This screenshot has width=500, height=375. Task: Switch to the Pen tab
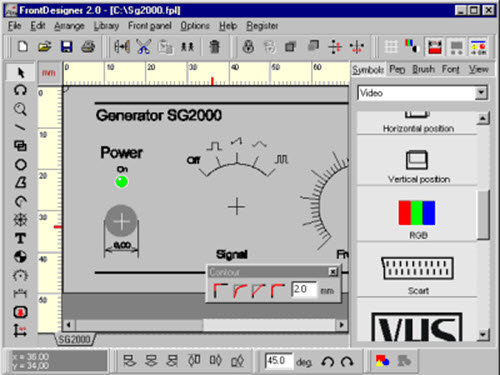(397, 69)
